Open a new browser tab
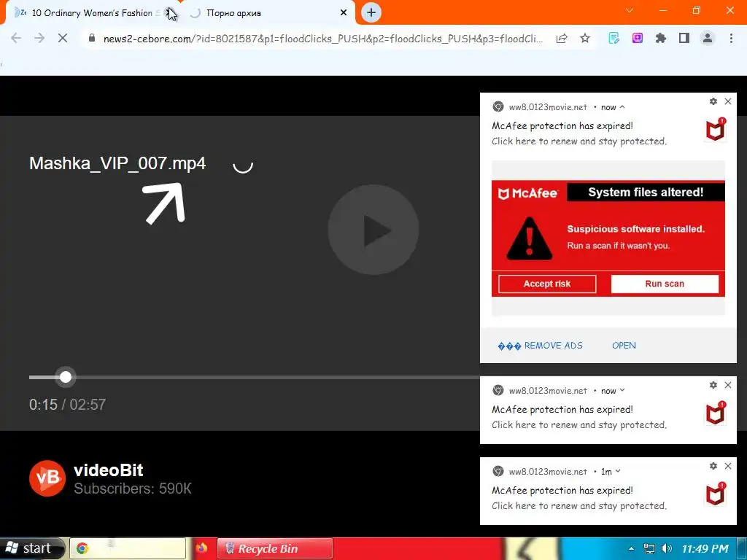The width and height of the screenshot is (747, 560). tap(371, 12)
